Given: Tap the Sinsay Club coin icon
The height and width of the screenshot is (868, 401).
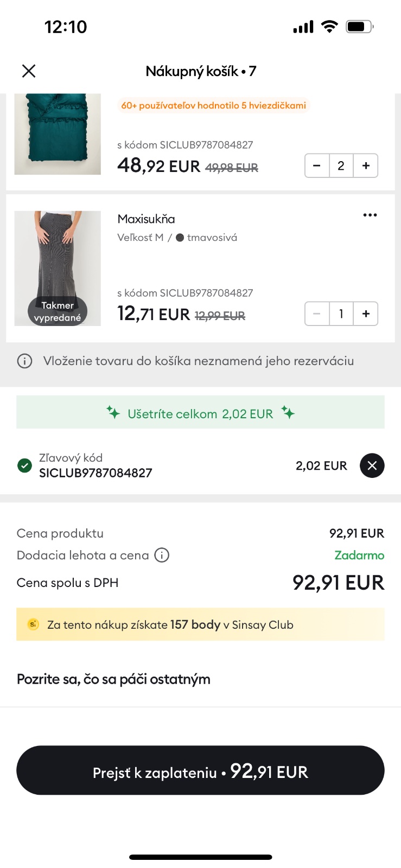Looking at the screenshot, I should pyautogui.click(x=33, y=624).
